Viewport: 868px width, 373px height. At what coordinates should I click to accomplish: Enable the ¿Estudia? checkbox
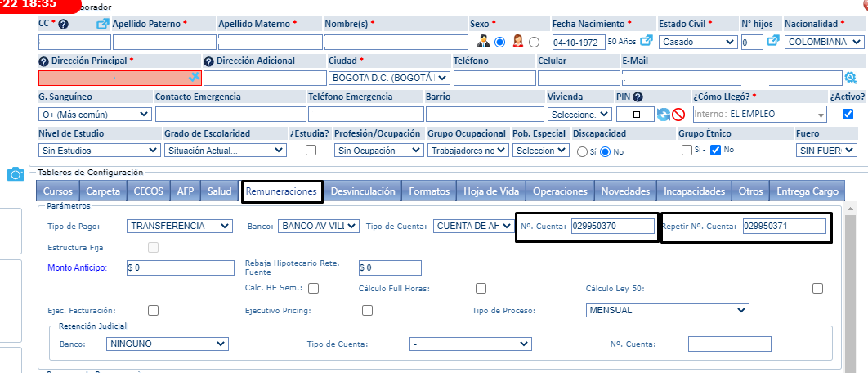tap(311, 151)
